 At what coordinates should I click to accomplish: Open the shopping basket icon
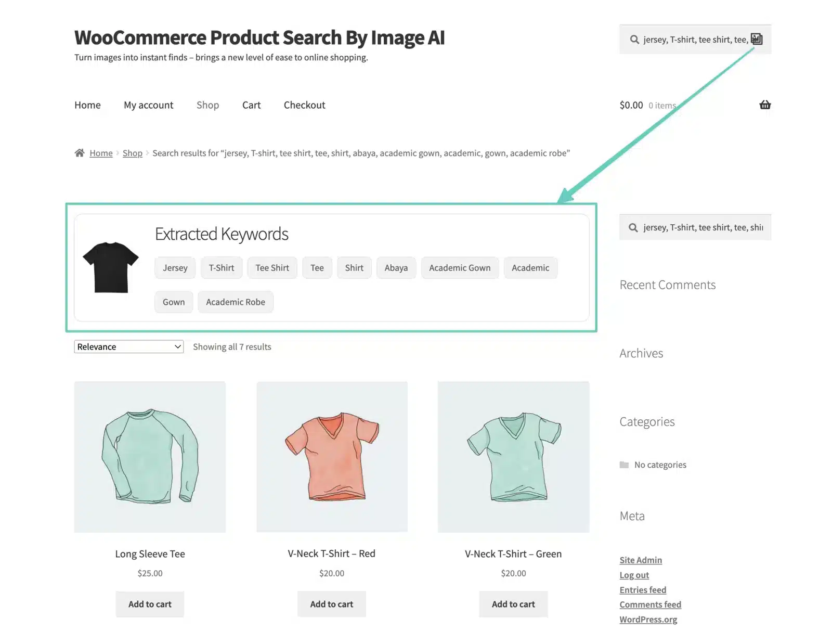[765, 105]
